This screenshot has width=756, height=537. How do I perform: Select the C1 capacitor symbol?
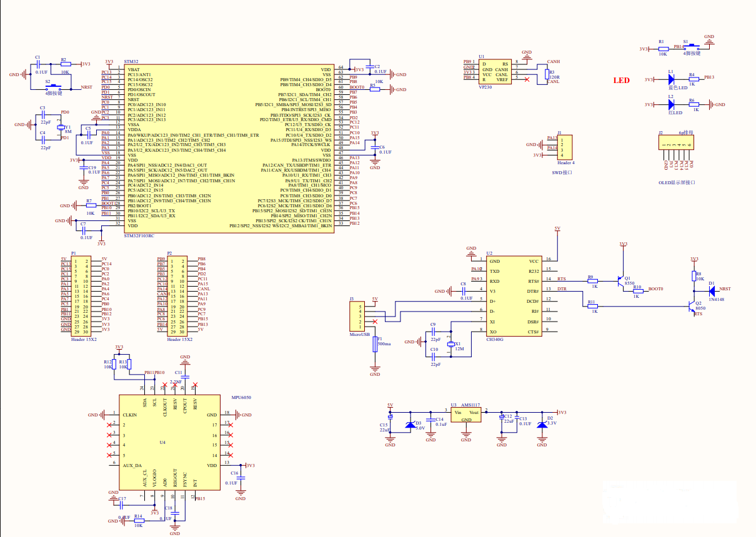click(39, 64)
